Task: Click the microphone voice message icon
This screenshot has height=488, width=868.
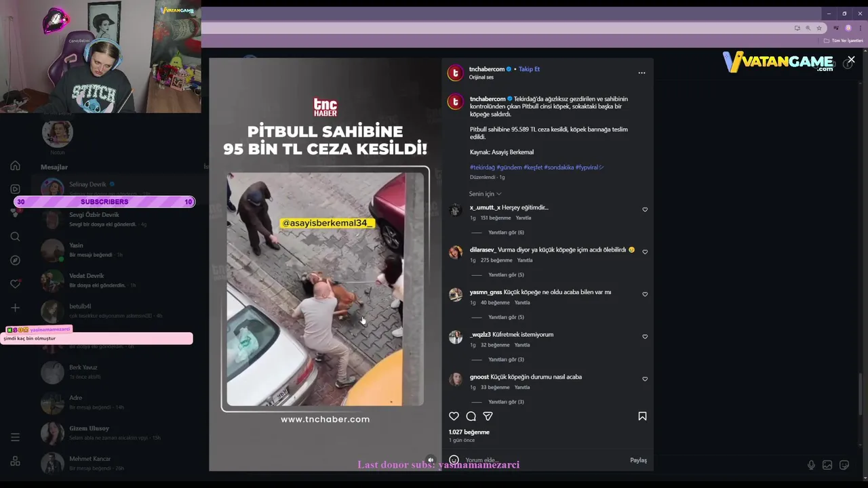Action: [811, 465]
